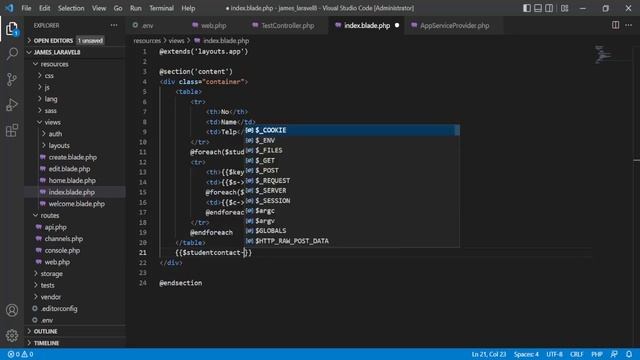
Task: Select $_COOKIE autocomplete suggestion
Action: [x=352, y=130]
